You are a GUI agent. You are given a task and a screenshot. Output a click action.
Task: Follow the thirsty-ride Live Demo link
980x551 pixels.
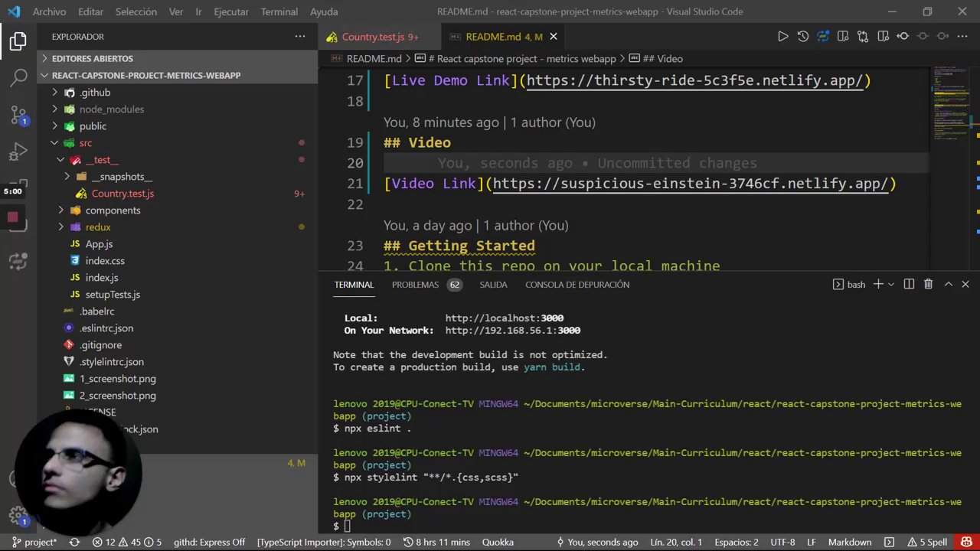[694, 80]
